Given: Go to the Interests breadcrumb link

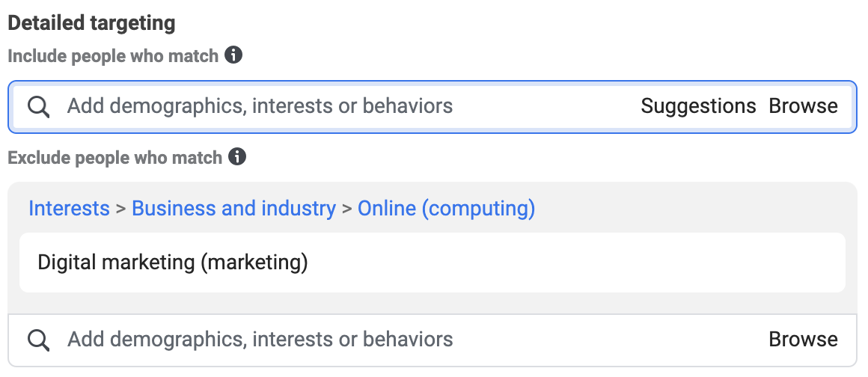Looking at the screenshot, I should click(x=69, y=209).
